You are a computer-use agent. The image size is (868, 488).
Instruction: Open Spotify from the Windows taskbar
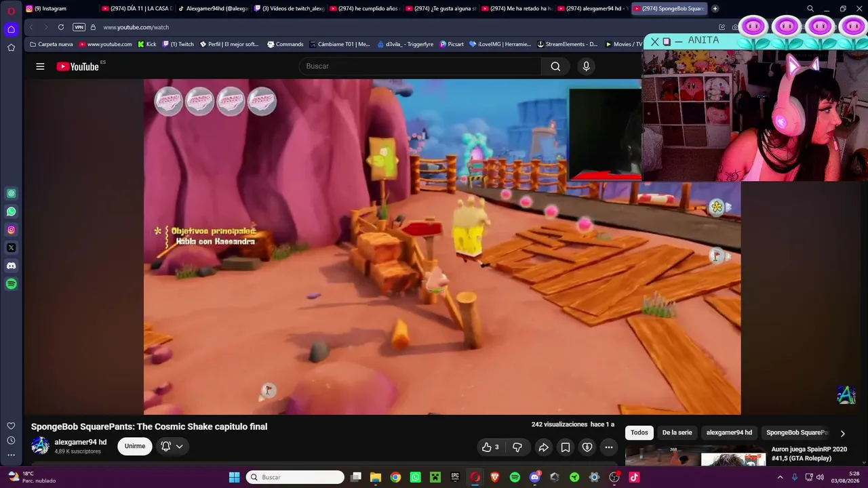point(515,477)
